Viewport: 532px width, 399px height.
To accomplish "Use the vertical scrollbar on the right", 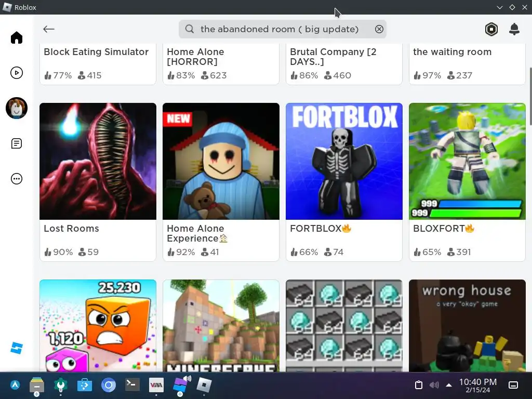I will click(530, 97).
